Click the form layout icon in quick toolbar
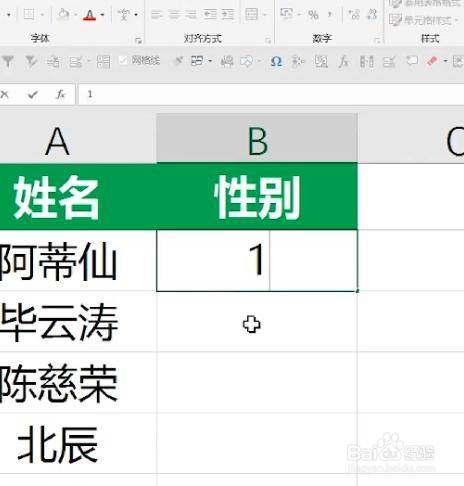Viewport: 464px width, 486px height. tap(197, 61)
